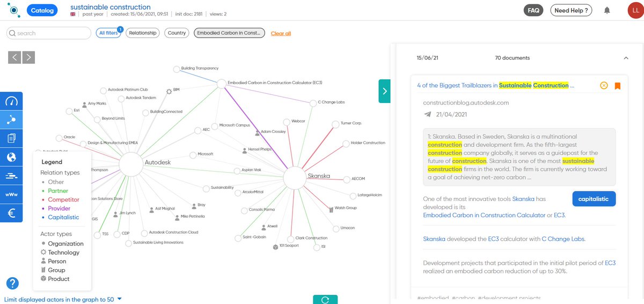Select Saint-Gobain node
The image size is (644, 304).
point(239,238)
